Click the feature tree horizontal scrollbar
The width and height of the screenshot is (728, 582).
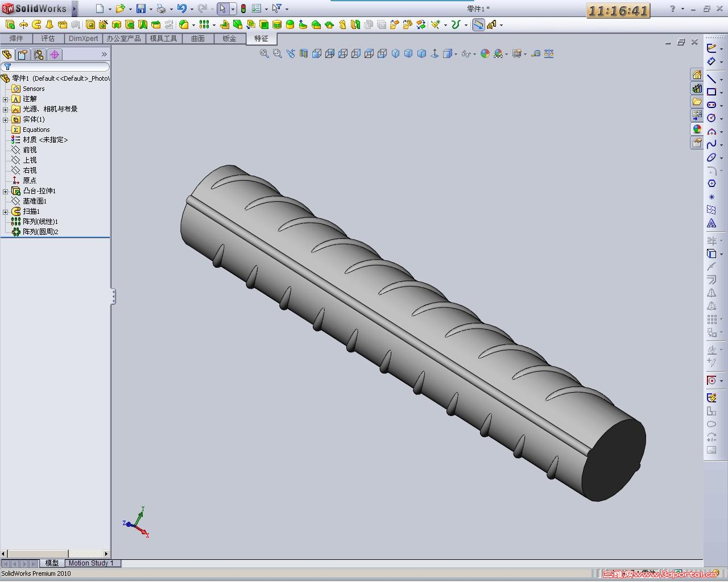tap(55, 554)
